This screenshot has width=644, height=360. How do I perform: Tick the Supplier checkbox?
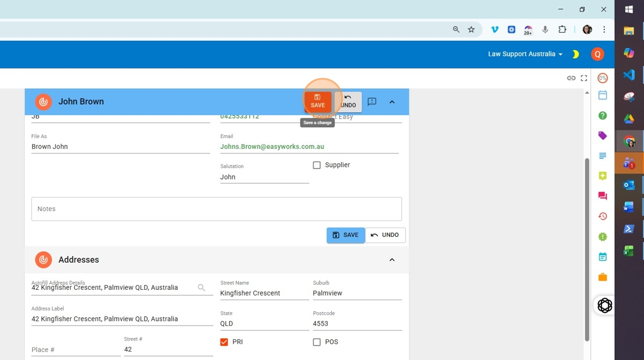click(x=317, y=165)
